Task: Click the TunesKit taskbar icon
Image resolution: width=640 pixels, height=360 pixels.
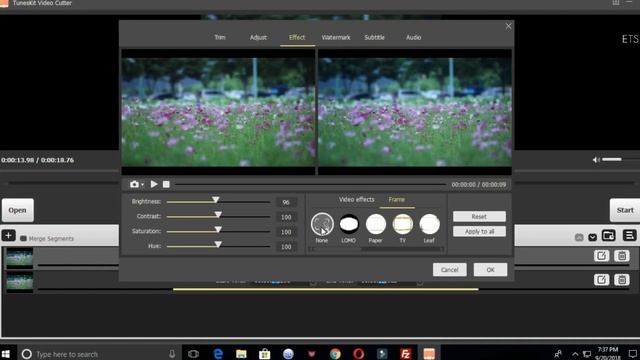Action: 429,354
